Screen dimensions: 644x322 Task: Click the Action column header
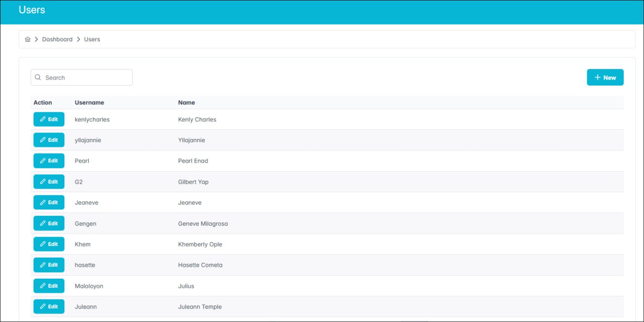[43, 103]
